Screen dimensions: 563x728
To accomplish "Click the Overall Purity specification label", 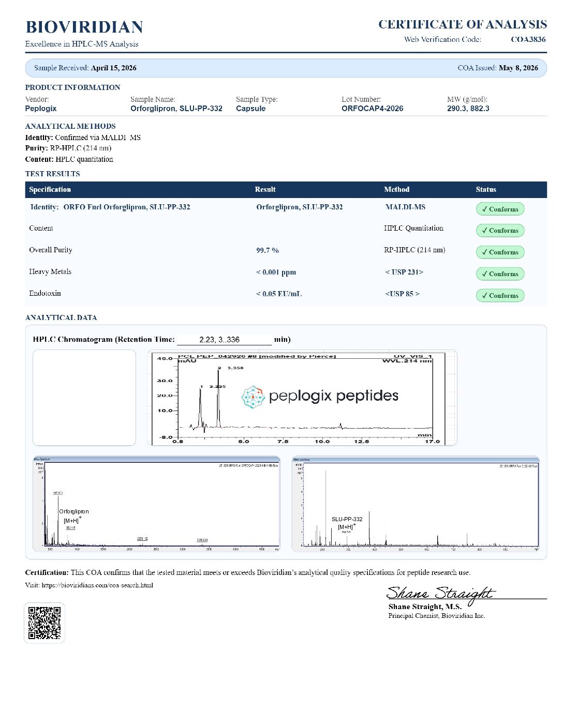I will [51, 250].
